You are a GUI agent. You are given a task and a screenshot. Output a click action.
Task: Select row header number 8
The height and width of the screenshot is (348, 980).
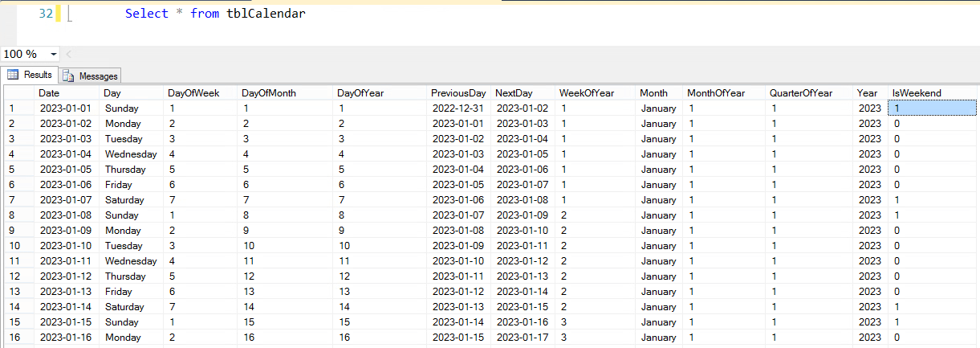click(18, 215)
